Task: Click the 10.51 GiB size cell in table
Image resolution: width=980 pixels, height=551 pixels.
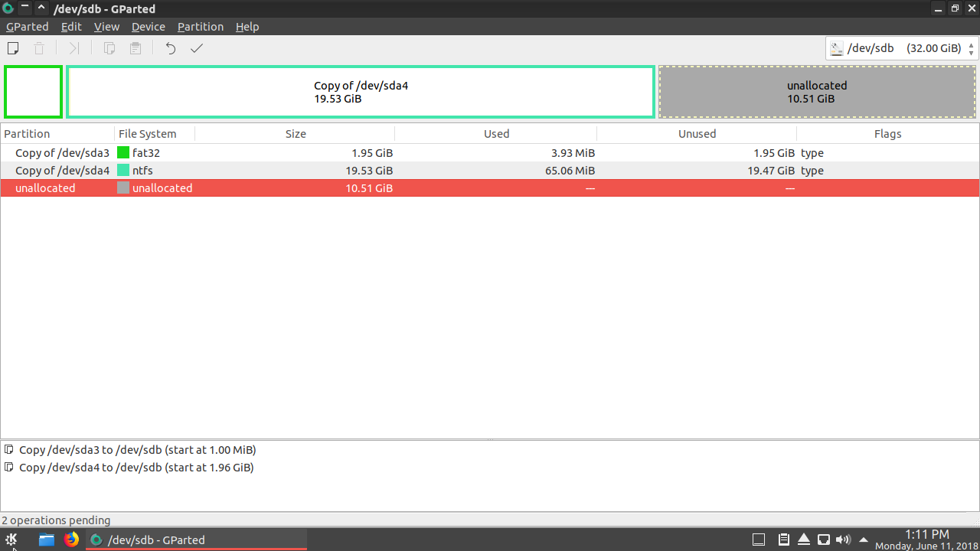Action: tap(369, 188)
